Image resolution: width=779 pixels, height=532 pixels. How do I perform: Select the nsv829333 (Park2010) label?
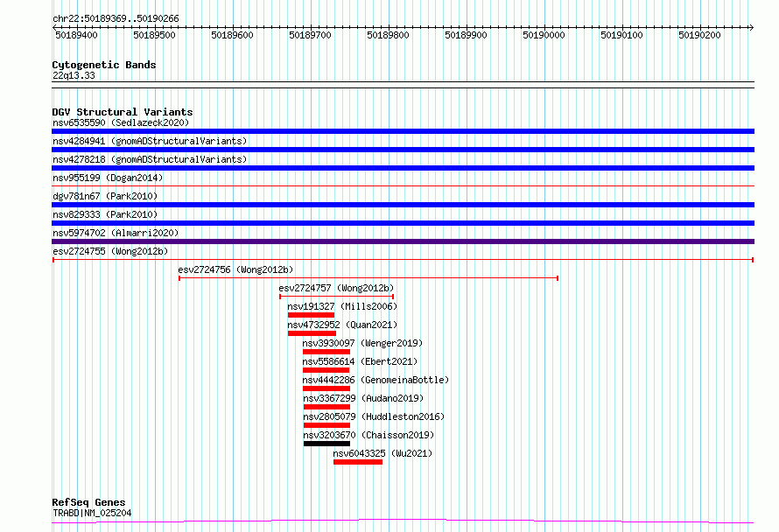click(x=105, y=214)
